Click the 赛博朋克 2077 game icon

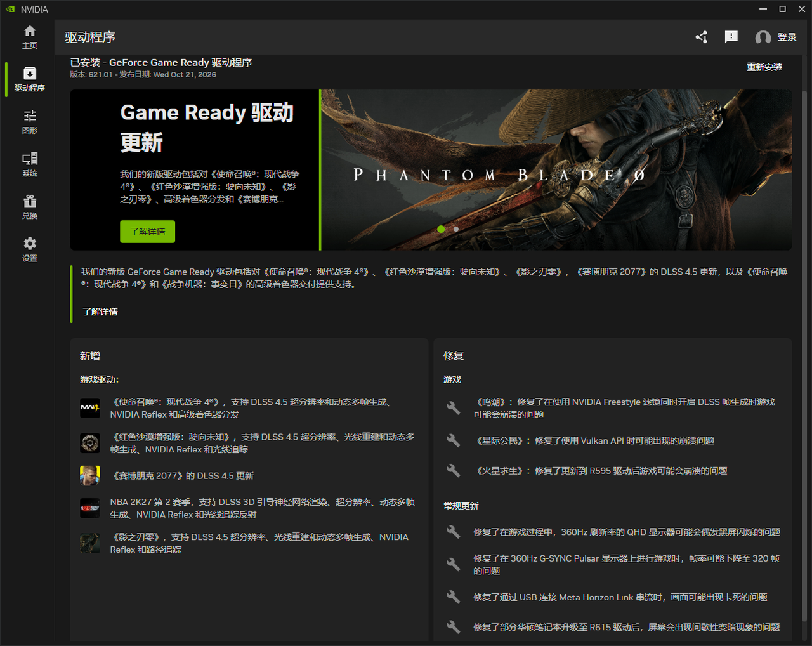tap(90, 475)
